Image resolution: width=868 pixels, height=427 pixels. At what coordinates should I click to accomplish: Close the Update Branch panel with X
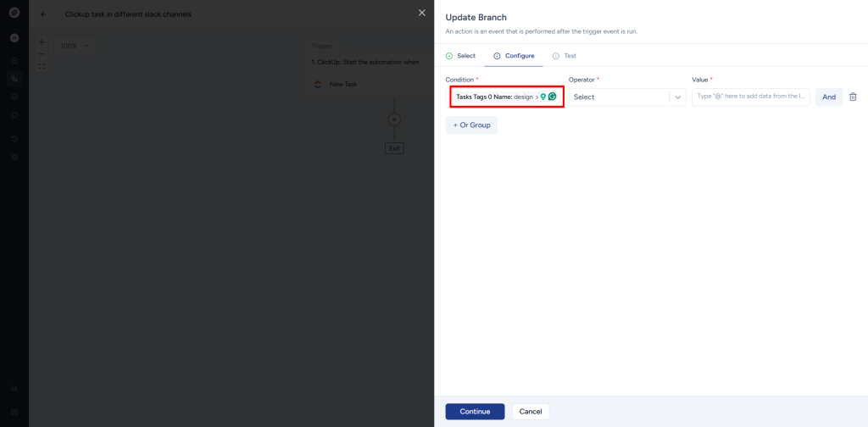tap(422, 13)
